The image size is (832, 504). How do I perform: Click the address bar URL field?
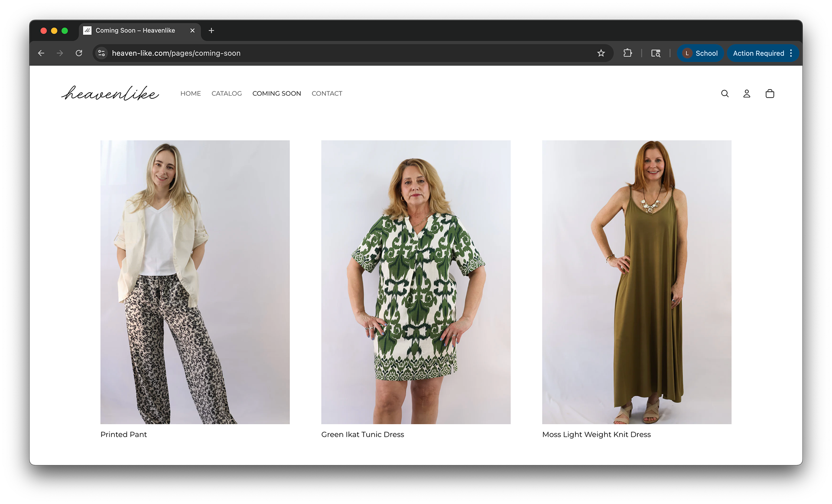point(303,53)
